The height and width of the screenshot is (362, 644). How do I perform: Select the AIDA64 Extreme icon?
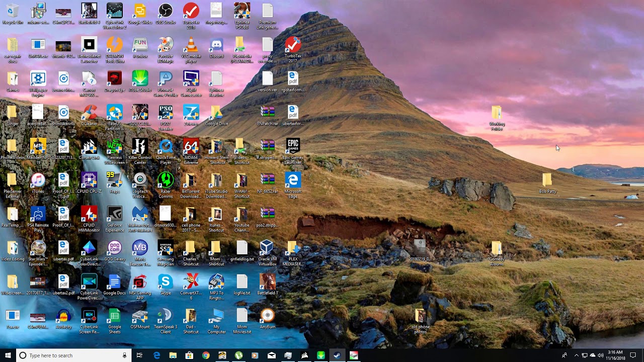(x=191, y=151)
